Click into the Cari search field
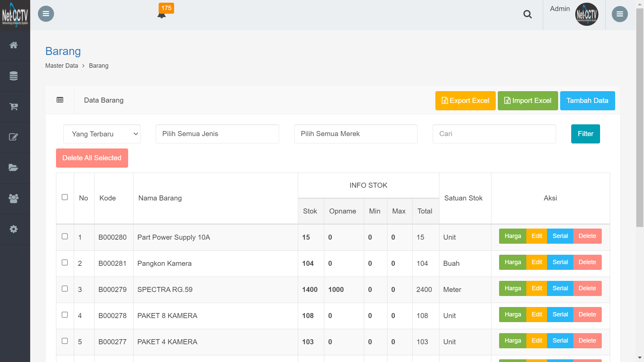Screen dimensions: 644x362 (x=494, y=134)
